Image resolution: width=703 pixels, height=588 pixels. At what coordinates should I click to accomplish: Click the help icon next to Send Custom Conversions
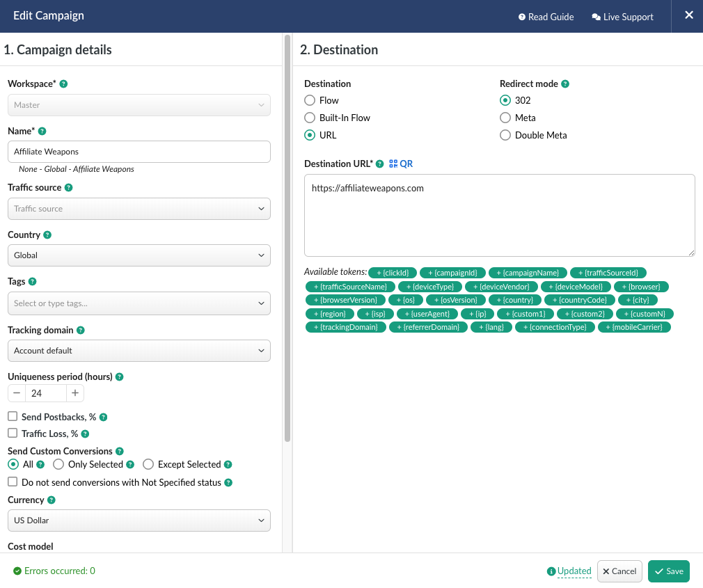tap(119, 452)
